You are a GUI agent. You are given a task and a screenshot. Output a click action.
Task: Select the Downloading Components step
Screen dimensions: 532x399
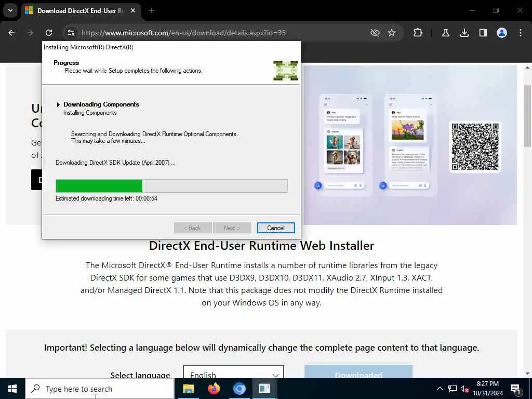(x=101, y=104)
